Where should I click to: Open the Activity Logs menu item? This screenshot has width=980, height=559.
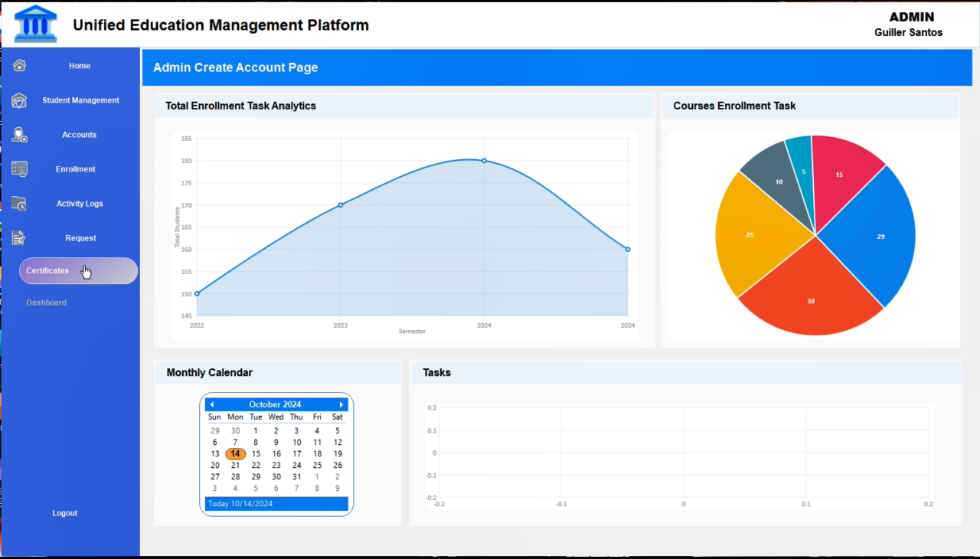pyautogui.click(x=80, y=204)
